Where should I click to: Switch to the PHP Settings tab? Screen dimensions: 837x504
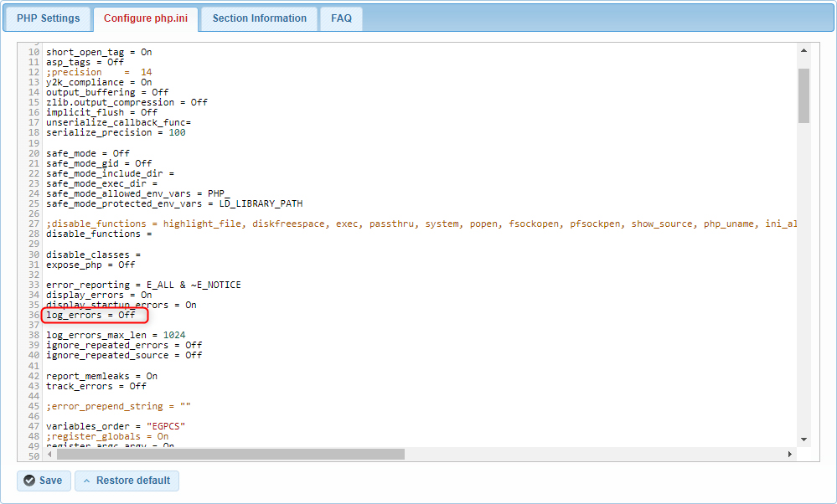[x=47, y=18]
